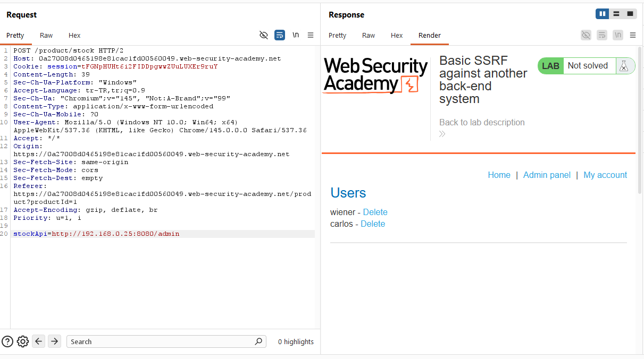This screenshot has width=644, height=359.
Task: Open the My account link
Action: click(x=605, y=175)
